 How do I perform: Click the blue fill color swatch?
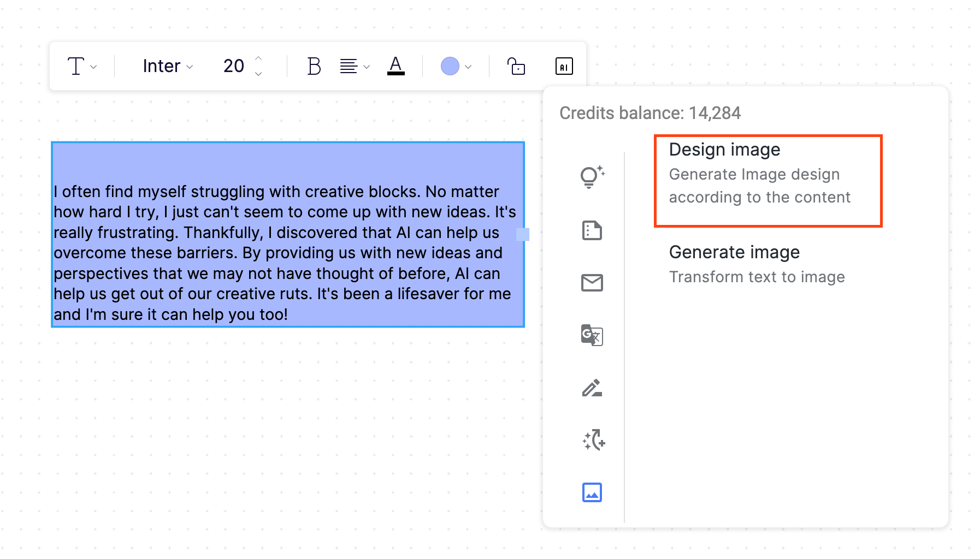[x=450, y=66]
